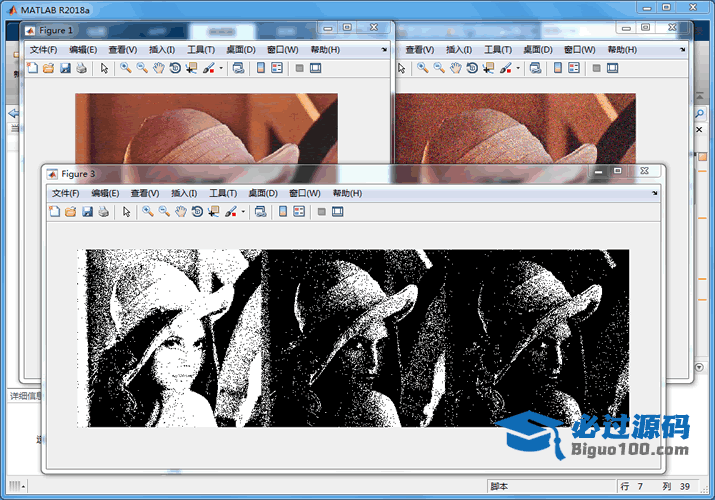Click Print icon in Figure 1 toolbar
Screen dimensions: 715x500
[x=82, y=68]
